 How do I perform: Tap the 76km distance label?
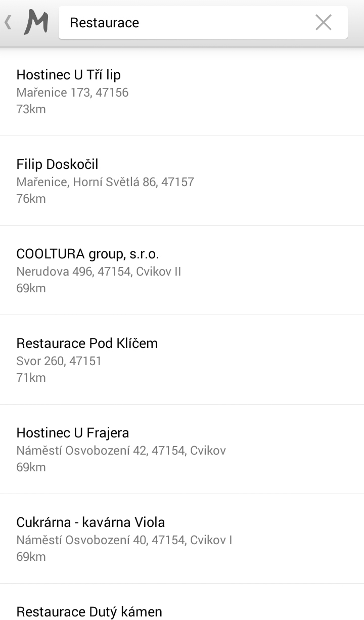coord(31,199)
